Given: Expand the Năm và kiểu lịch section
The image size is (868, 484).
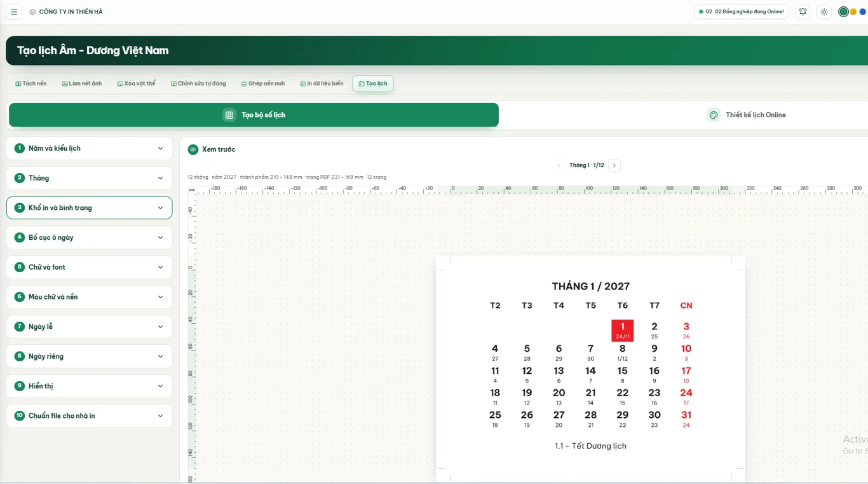Looking at the screenshot, I should (90, 148).
